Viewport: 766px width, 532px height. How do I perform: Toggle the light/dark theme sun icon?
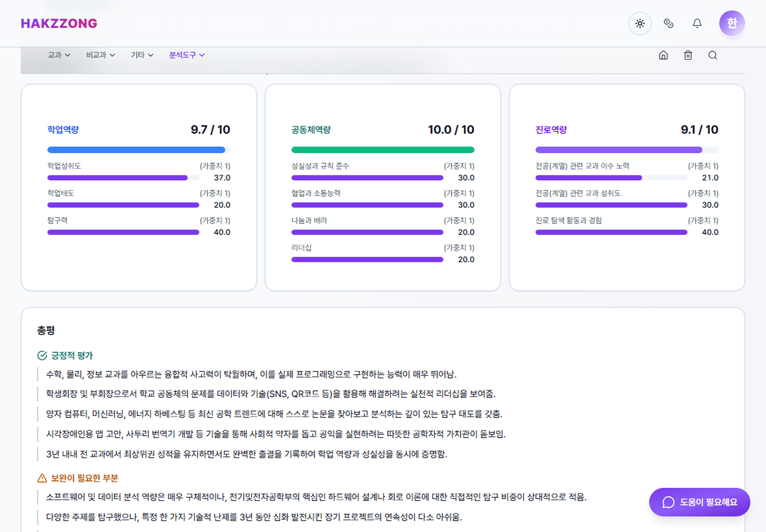click(640, 23)
